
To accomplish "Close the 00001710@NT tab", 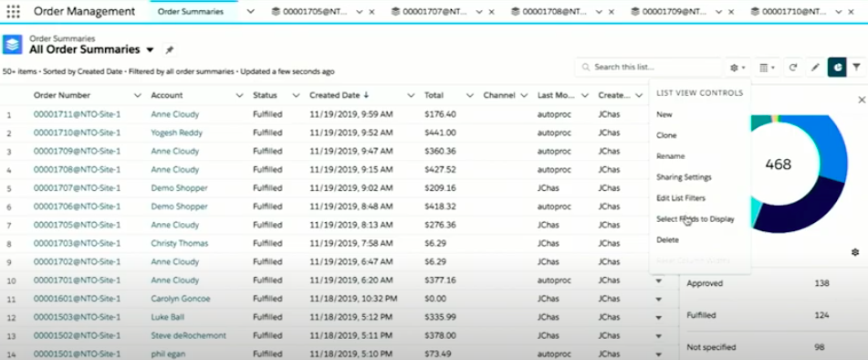I will [852, 12].
